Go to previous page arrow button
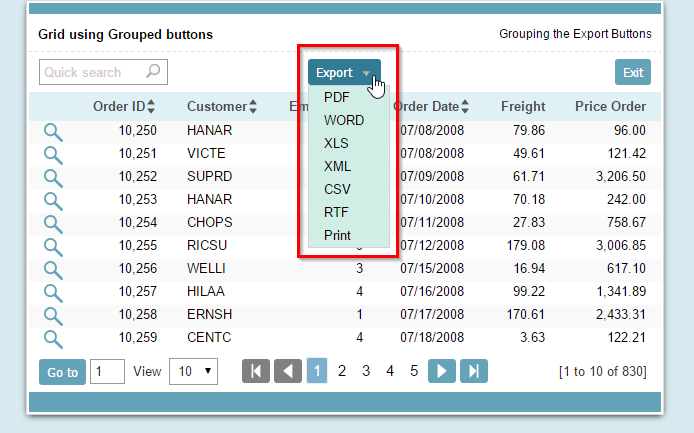The width and height of the screenshot is (694, 433). coord(288,371)
